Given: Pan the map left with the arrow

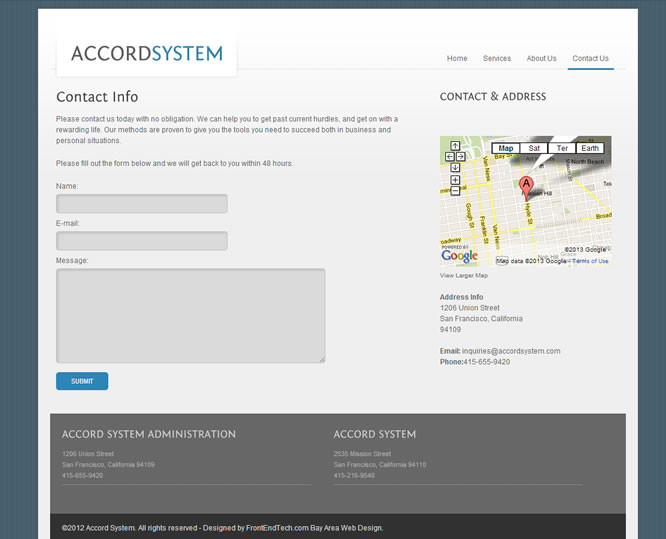Looking at the screenshot, I should 449,157.
